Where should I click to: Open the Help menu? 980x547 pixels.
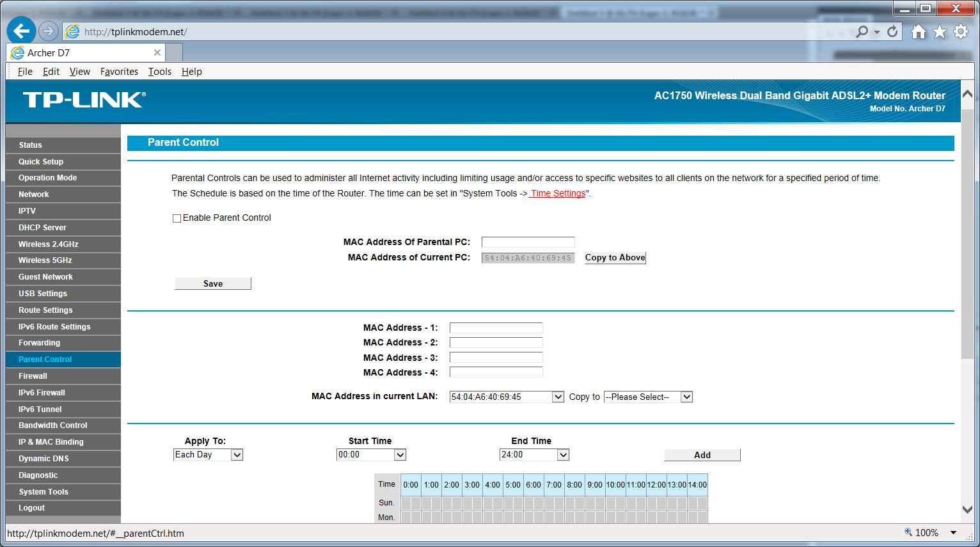tap(192, 72)
